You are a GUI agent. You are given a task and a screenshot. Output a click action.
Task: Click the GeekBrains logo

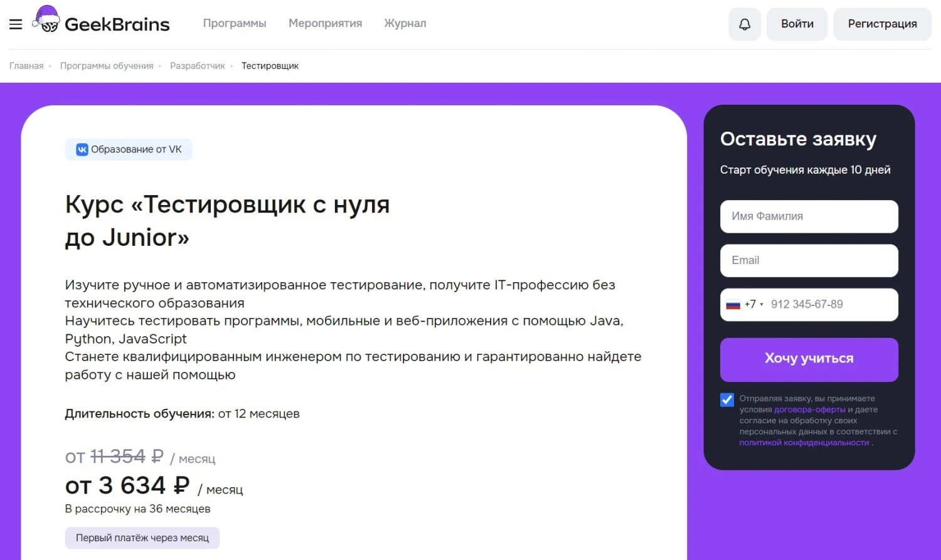point(102,19)
